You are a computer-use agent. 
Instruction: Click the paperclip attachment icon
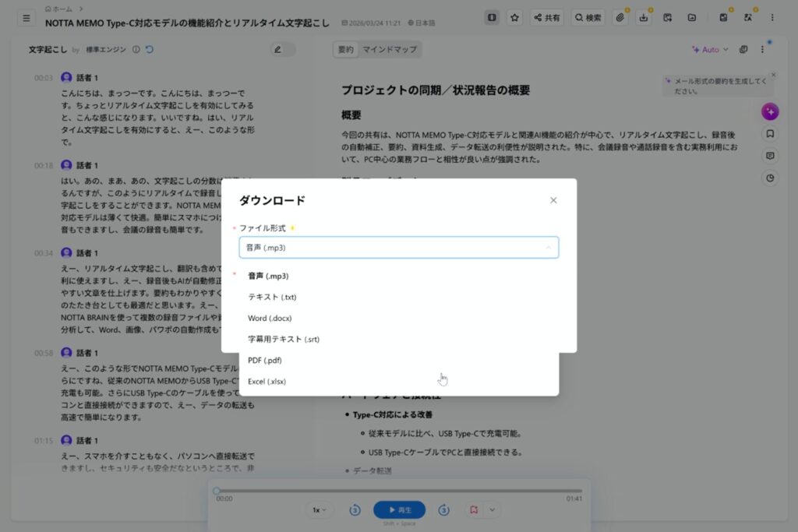pos(620,17)
